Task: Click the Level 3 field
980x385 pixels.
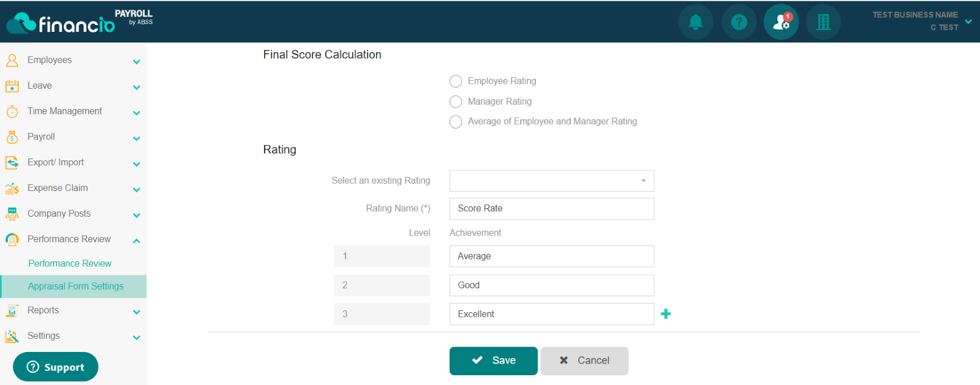Action: [x=382, y=314]
